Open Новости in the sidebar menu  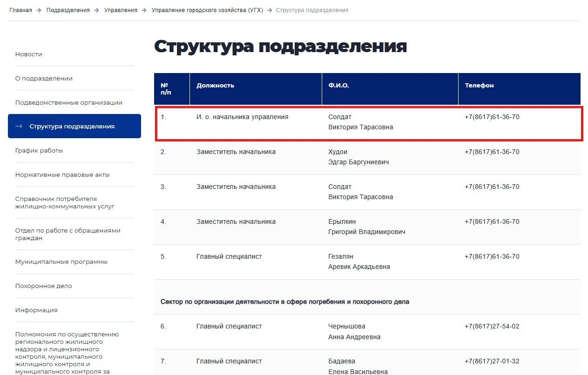28,54
